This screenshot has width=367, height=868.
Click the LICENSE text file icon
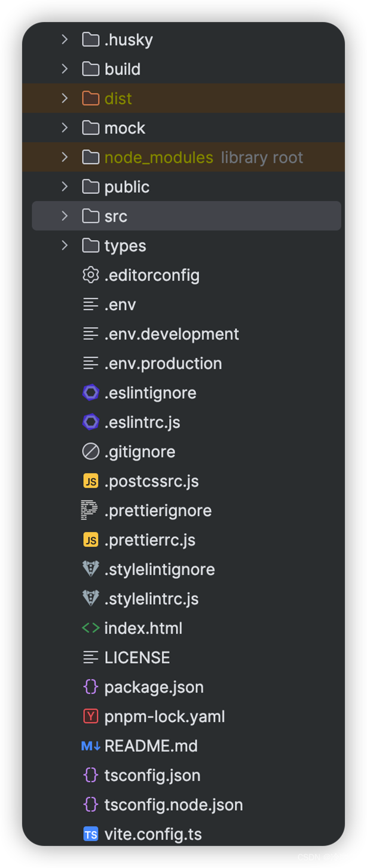point(91,657)
